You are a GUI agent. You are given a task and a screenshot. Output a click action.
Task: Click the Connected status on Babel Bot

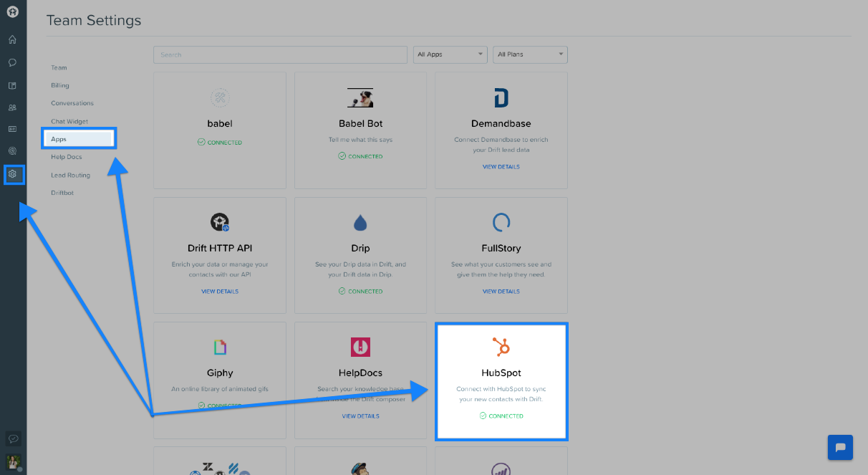(x=360, y=156)
